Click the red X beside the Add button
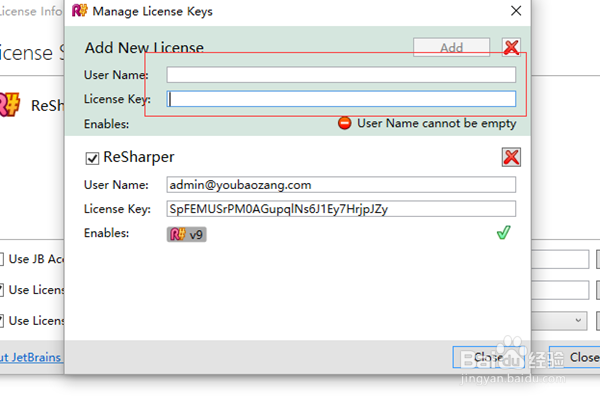600x400 pixels. (511, 47)
